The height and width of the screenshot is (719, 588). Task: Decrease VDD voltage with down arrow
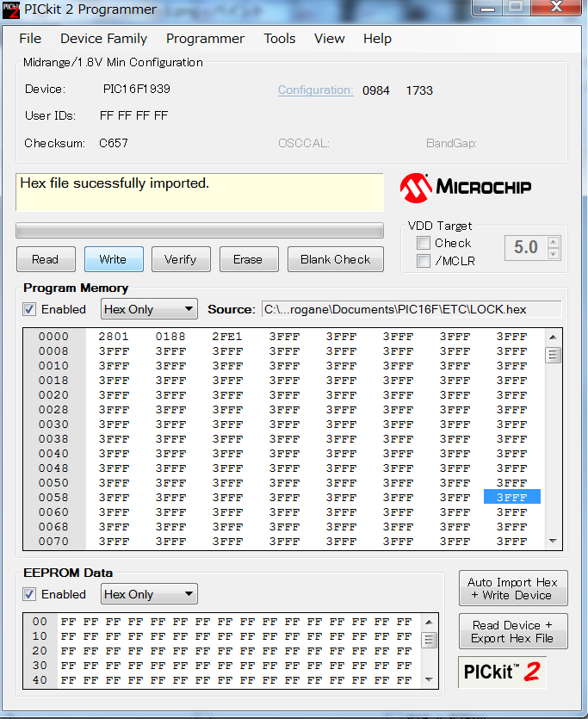(x=554, y=253)
